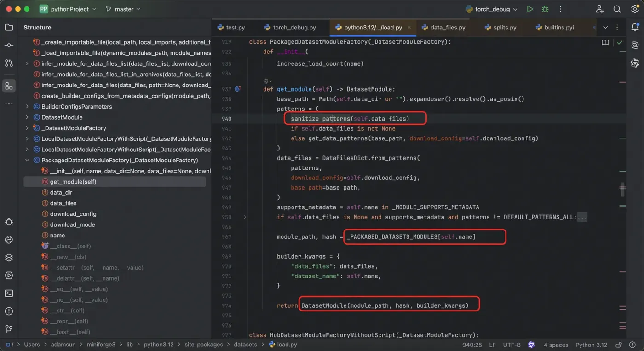Viewport: 644px width, 351px height.
Task: Switch to the builtins.pyi editor tab
Action: pyautogui.click(x=555, y=28)
